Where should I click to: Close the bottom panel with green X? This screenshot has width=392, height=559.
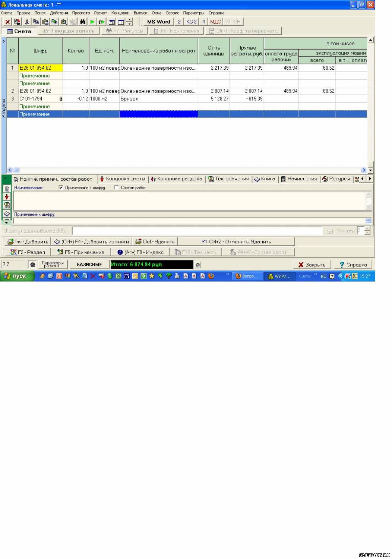click(6, 178)
